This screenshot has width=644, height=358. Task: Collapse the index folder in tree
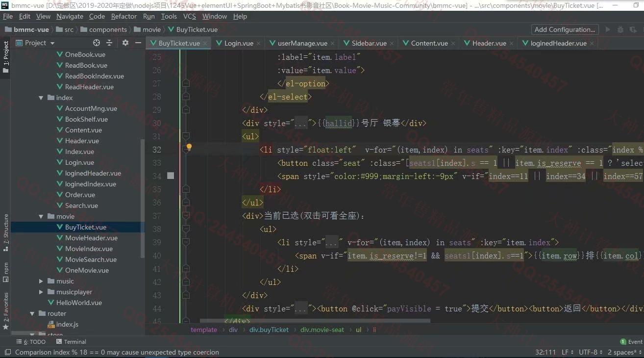click(42, 98)
